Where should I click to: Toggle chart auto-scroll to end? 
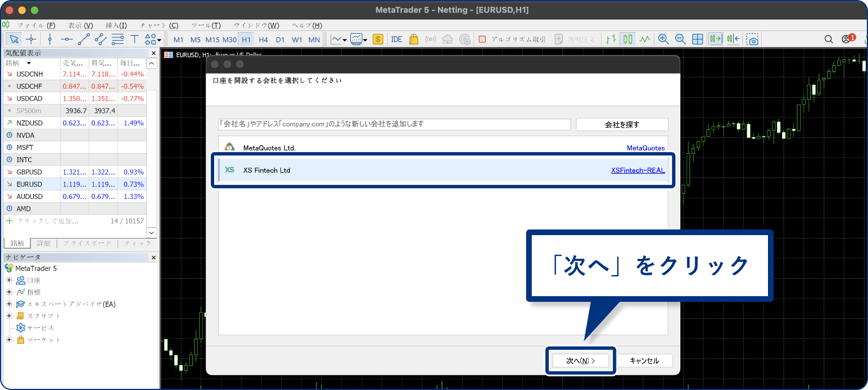(x=715, y=39)
